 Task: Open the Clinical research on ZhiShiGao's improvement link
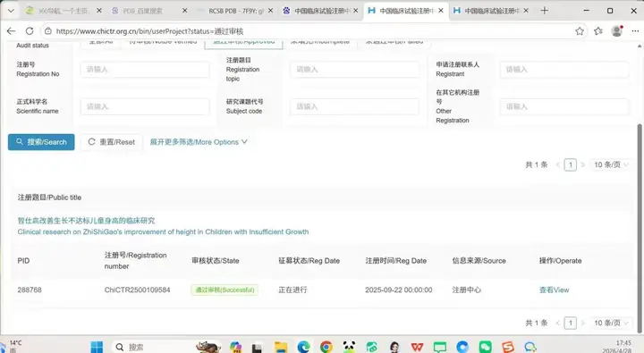coord(163,232)
